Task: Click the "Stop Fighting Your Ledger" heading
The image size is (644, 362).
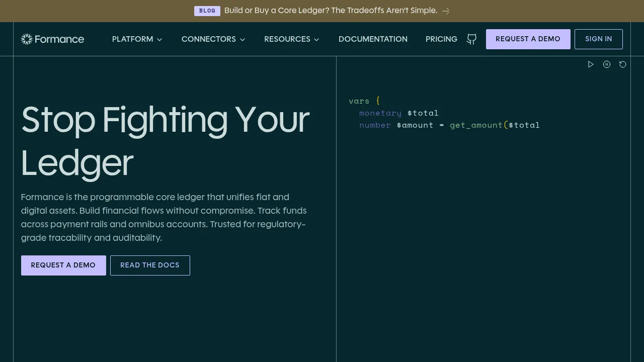Action: [165, 142]
